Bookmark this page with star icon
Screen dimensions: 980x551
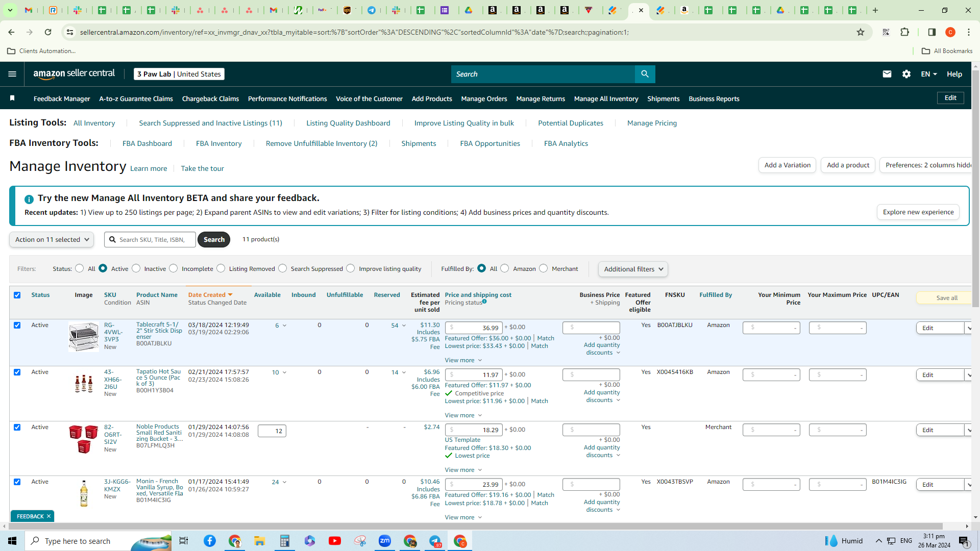pos(861,32)
